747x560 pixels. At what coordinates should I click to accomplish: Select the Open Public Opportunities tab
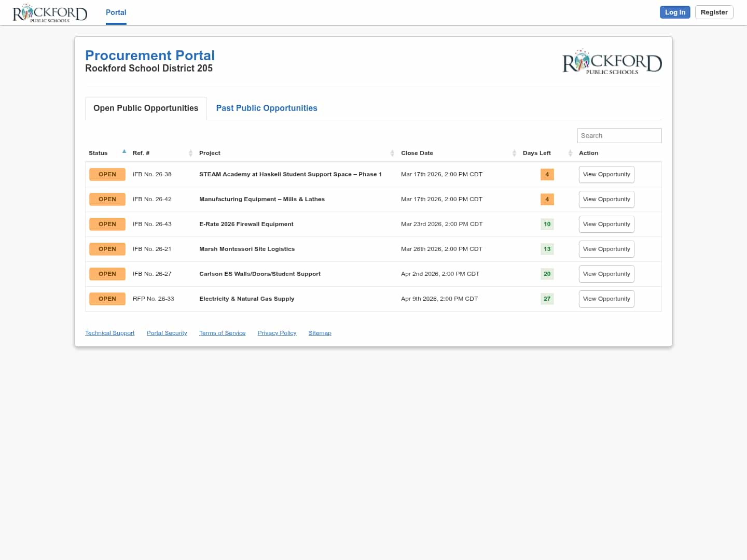pos(146,108)
